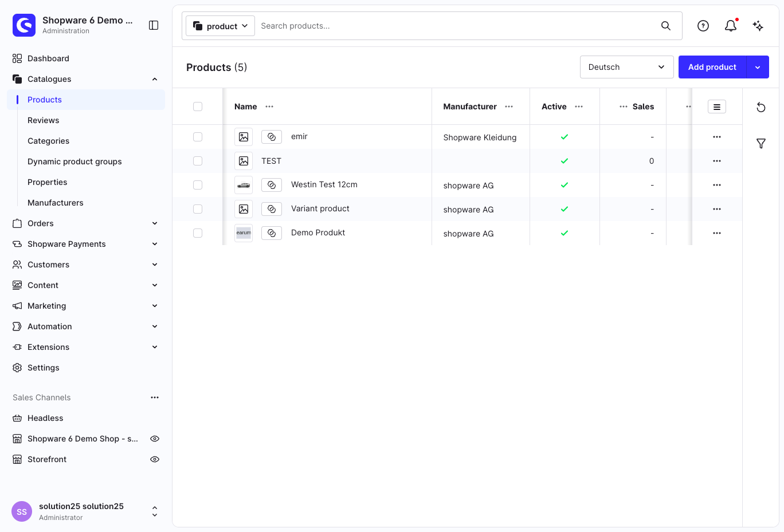Toggle eye icon for Storefront channel
Screen dimensions: 784x532
pos(155,459)
